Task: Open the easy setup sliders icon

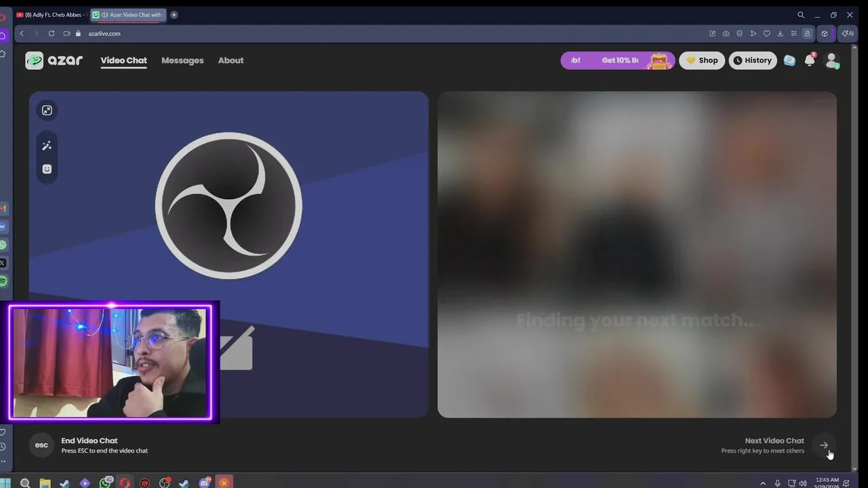Action: coord(793,33)
